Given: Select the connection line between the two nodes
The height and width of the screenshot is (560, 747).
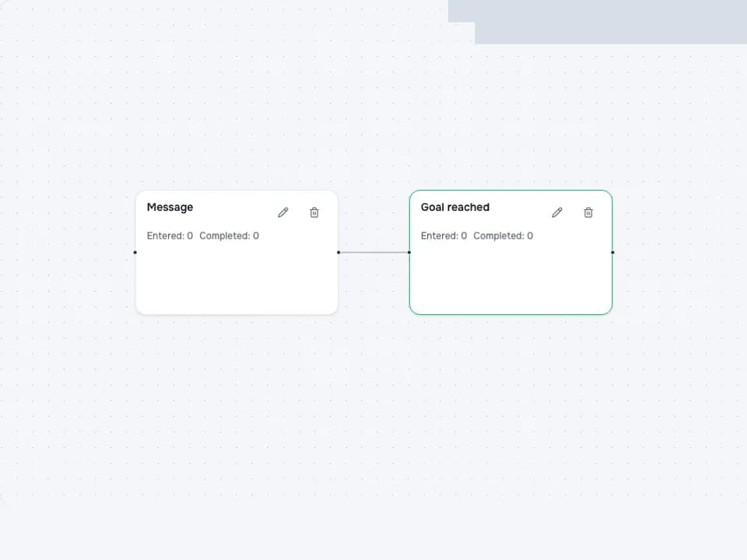Looking at the screenshot, I should 374,252.
